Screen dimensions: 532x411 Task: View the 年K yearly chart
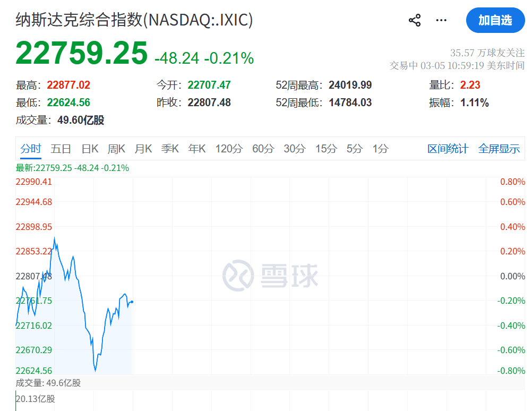tap(196, 149)
